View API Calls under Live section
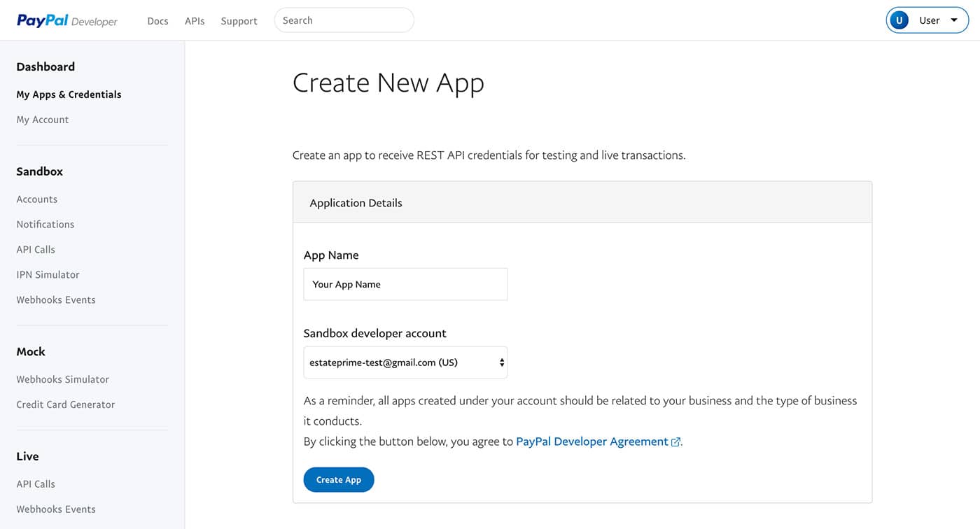Screen dimensions: 980x529 coord(36,484)
